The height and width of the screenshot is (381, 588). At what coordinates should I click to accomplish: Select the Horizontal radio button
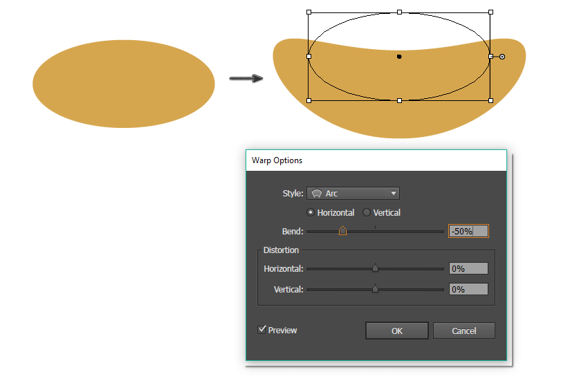pyautogui.click(x=311, y=212)
